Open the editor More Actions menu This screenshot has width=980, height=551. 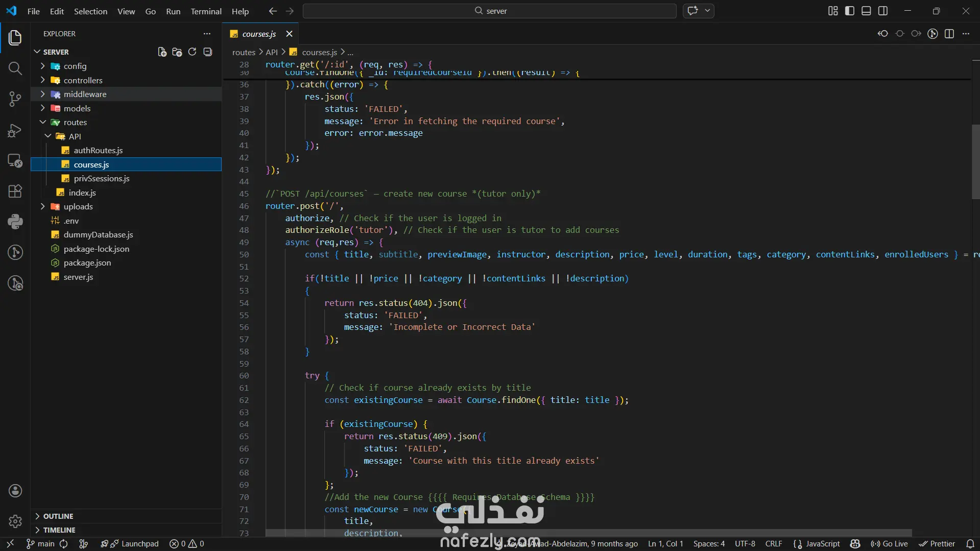(966, 34)
